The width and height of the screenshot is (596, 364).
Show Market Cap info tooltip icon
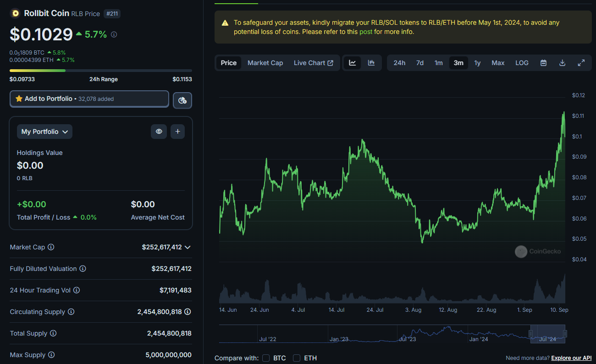(x=51, y=247)
